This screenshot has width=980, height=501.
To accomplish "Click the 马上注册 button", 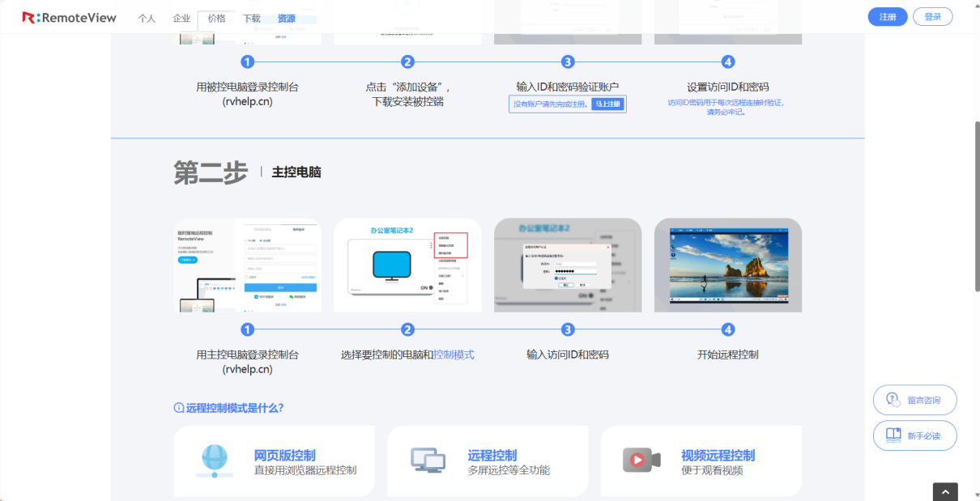I will [x=607, y=104].
